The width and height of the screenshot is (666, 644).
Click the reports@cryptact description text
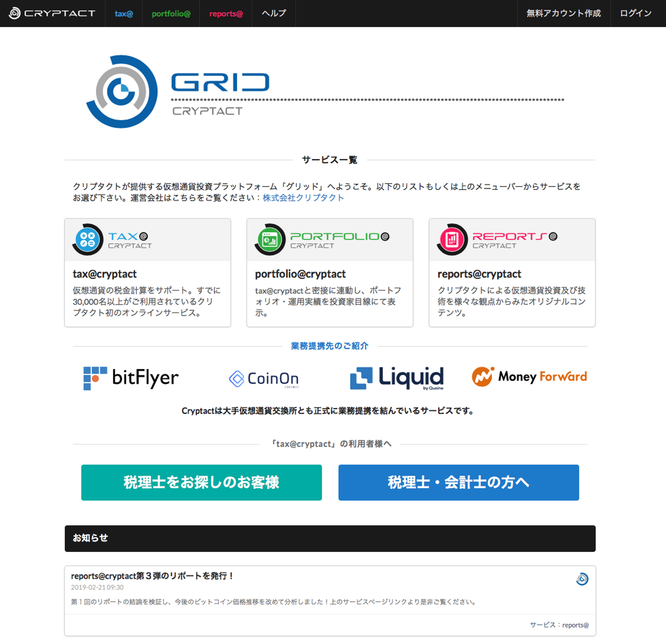[x=512, y=302]
